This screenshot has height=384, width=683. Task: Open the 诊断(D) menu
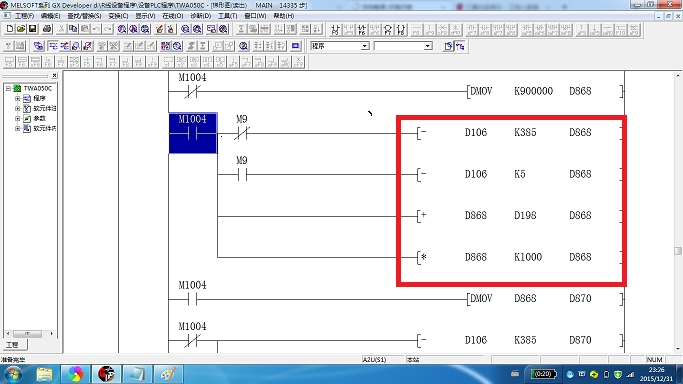click(x=200, y=16)
